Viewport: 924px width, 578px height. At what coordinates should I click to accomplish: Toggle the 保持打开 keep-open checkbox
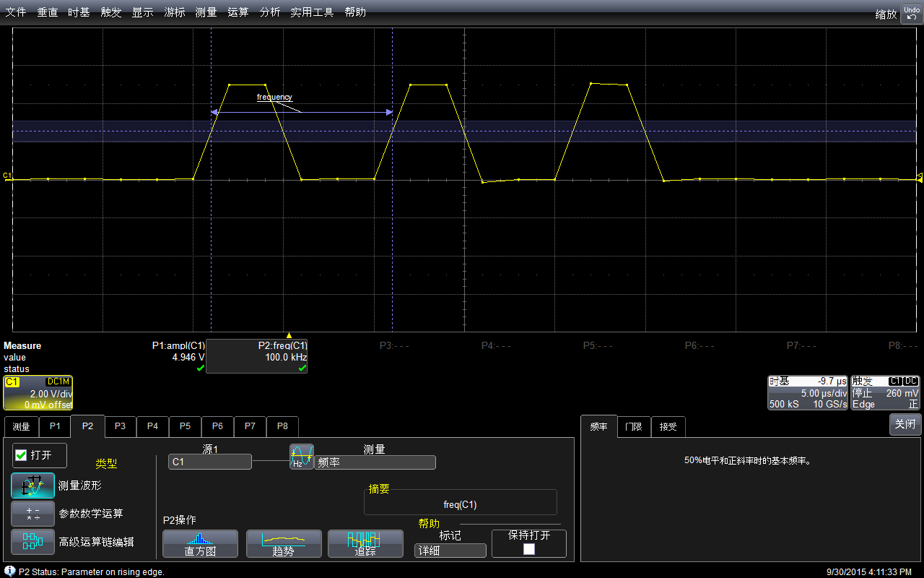click(x=529, y=549)
